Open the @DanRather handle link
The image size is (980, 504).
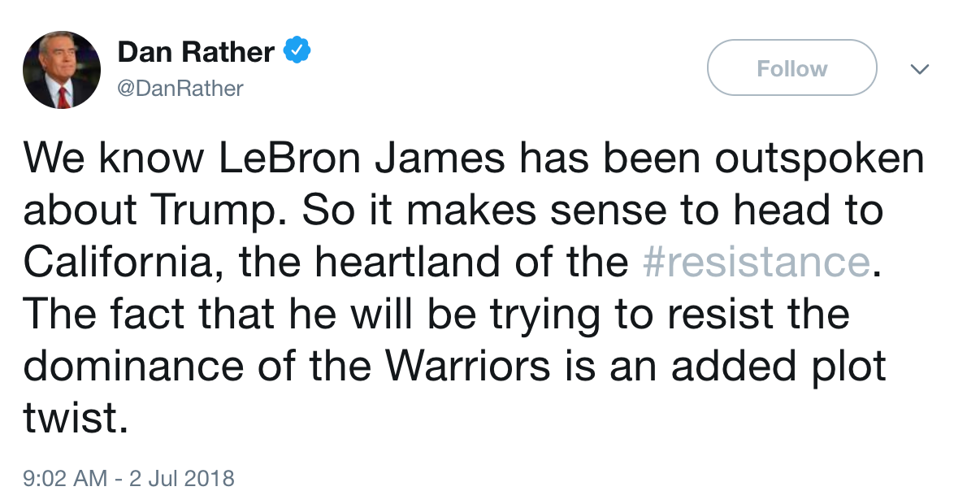tap(180, 89)
